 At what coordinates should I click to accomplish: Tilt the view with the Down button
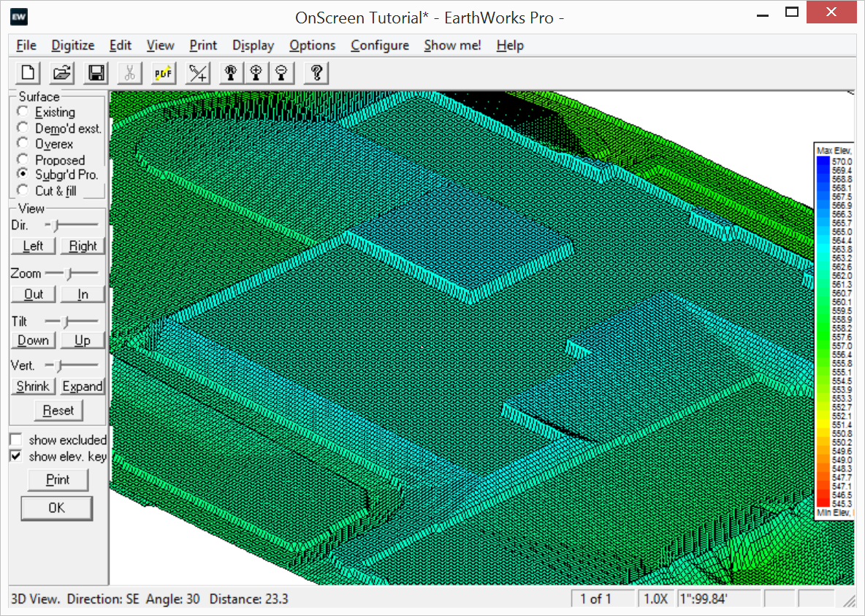[x=33, y=341]
